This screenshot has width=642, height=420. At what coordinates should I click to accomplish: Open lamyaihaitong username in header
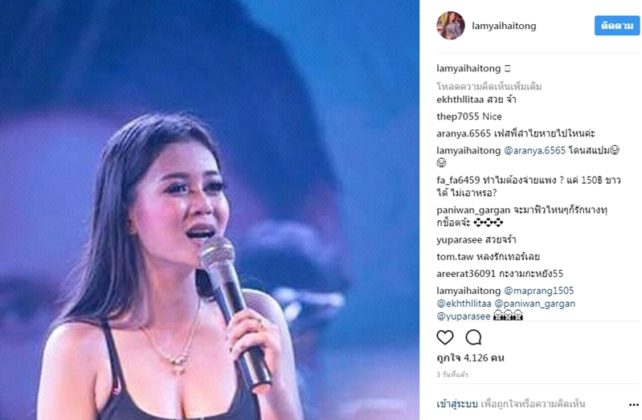[x=504, y=26]
